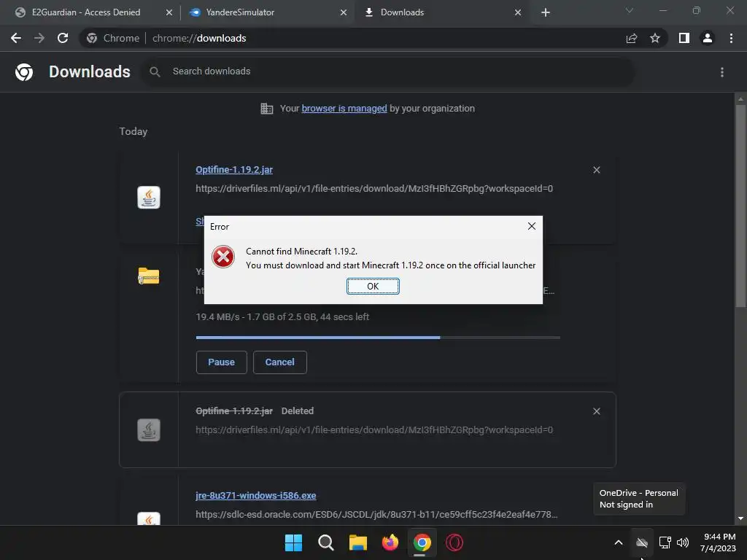The image size is (747, 560).
Task: Click the deleted Optifine driverfiles.ml URL
Action: point(374,430)
